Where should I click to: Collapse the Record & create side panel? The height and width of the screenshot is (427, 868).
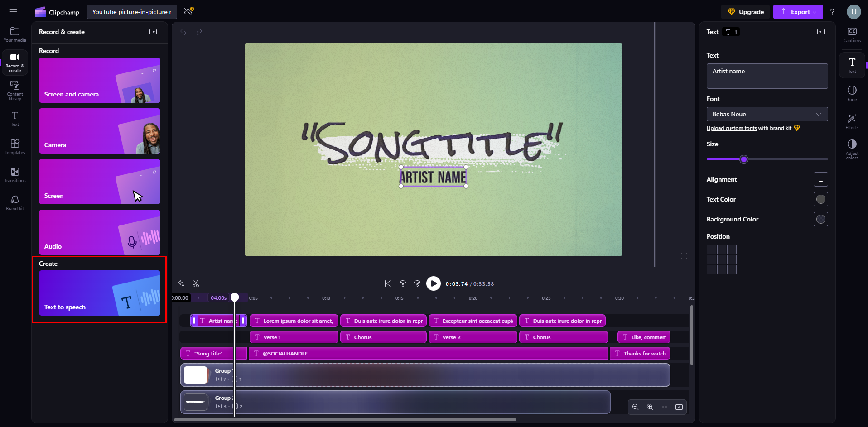(x=153, y=32)
